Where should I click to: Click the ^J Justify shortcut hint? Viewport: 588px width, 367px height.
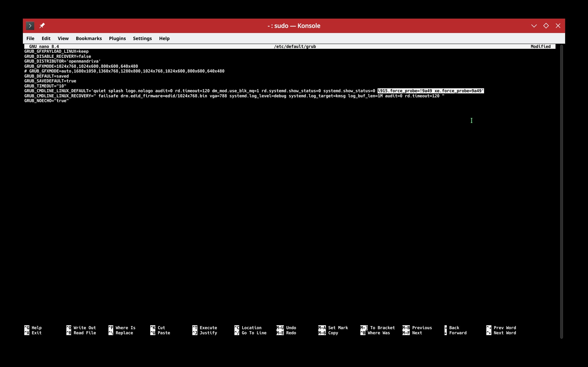click(x=205, y=333)
